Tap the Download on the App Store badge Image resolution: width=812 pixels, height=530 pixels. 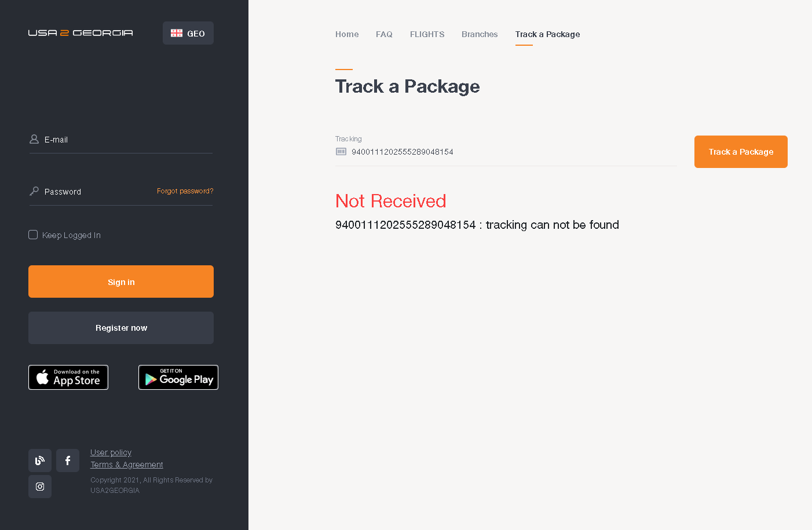[x=68, y=378]
